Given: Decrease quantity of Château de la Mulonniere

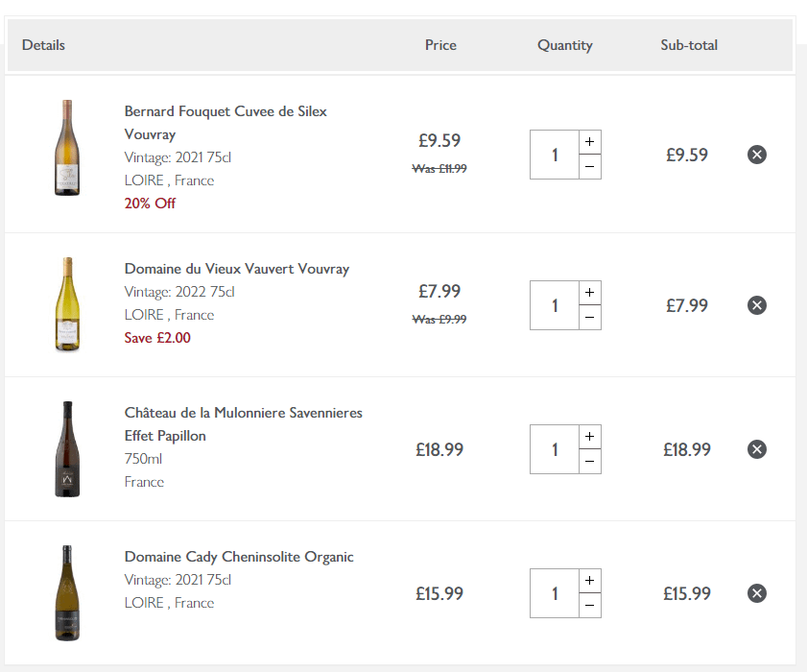Looking at the screenshot, I should (589, 462).
